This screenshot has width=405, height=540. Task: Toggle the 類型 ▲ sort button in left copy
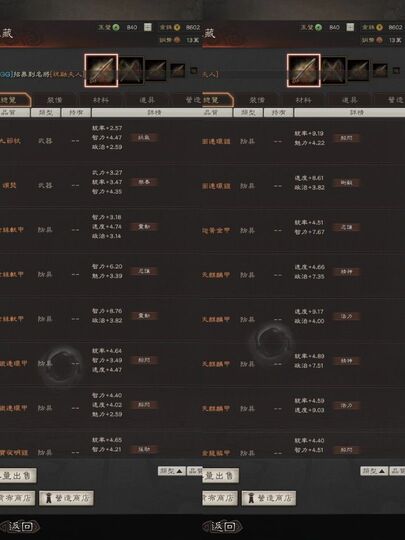172,471
